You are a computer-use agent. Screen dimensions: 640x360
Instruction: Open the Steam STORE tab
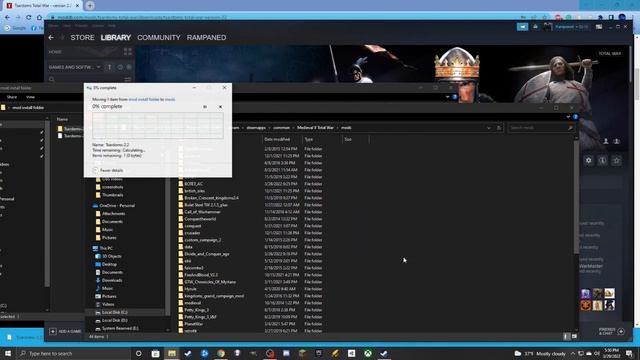tap(82, 38)
